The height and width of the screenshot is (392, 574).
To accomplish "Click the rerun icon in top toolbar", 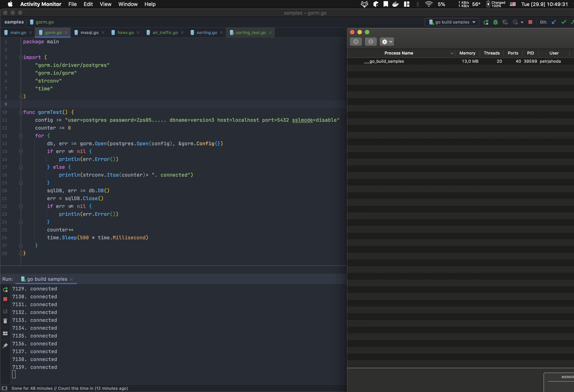I will tap(486, 22).
